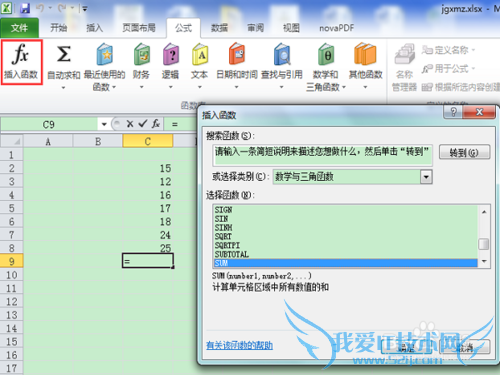The height and width of the screenshot is (375, 500).
Task: Switch to the novaPDF tab
Action: pos(337,28)
